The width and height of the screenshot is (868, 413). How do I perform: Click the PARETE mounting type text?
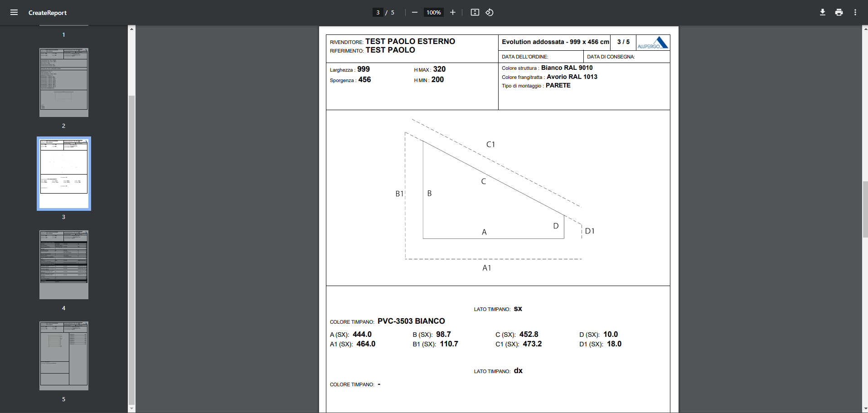(558, 85)
